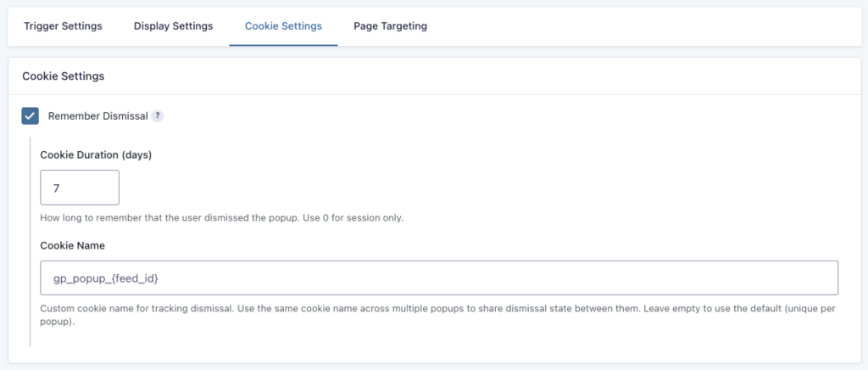Switch to the Display Settings tab
This screenshot has width=868, height=370.
pos(173,26)
